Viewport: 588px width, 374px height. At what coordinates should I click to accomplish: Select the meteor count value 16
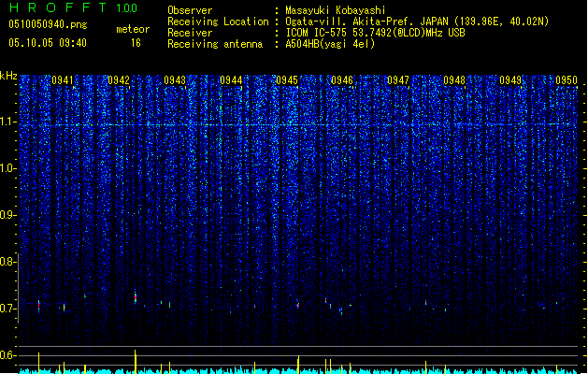coord(136,43)
